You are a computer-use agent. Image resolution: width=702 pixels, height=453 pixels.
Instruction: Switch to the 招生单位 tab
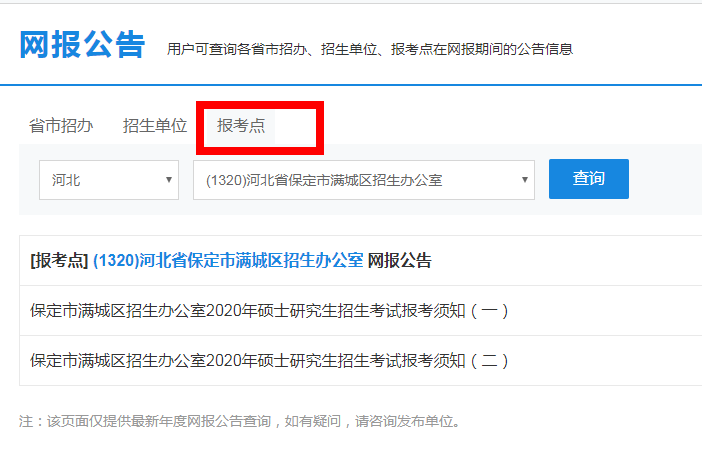pos(155,126)
